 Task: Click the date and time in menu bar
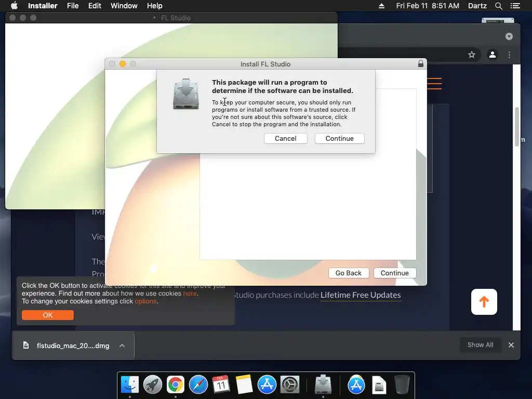click(428, 6)
